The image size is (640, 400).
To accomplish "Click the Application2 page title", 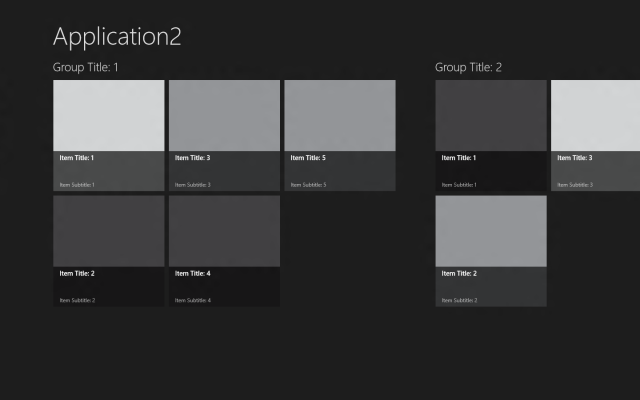I will point(117,37).
